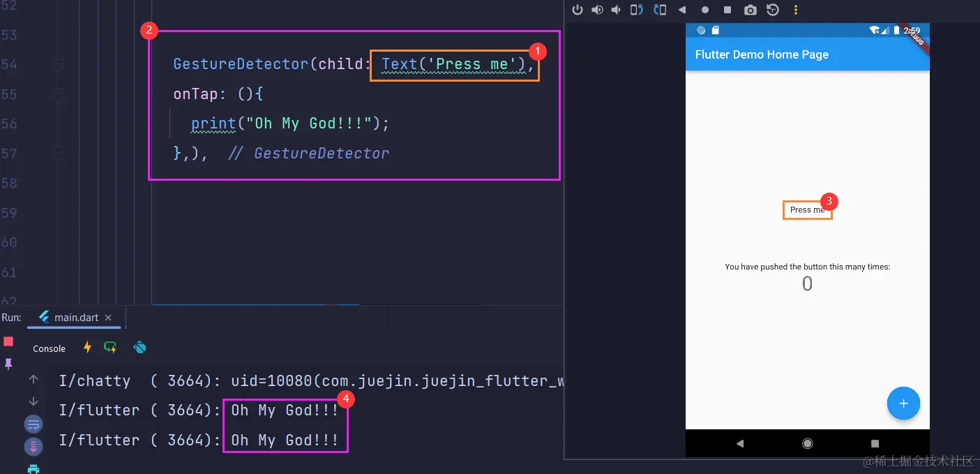Close the main.dart run tab
This screenshot has height=474, width=980.
[x=108, y=318]
